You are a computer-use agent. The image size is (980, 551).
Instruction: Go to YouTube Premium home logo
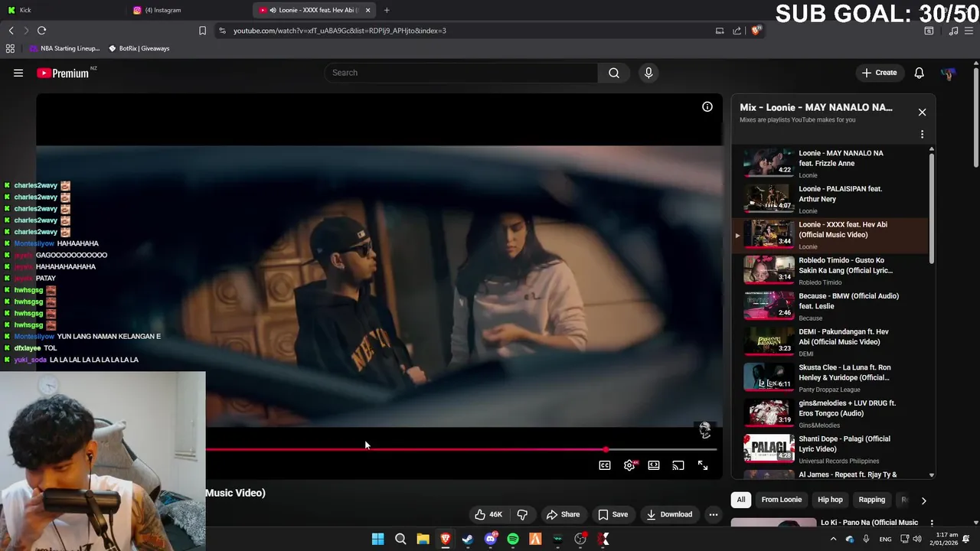tap(63, 73)
